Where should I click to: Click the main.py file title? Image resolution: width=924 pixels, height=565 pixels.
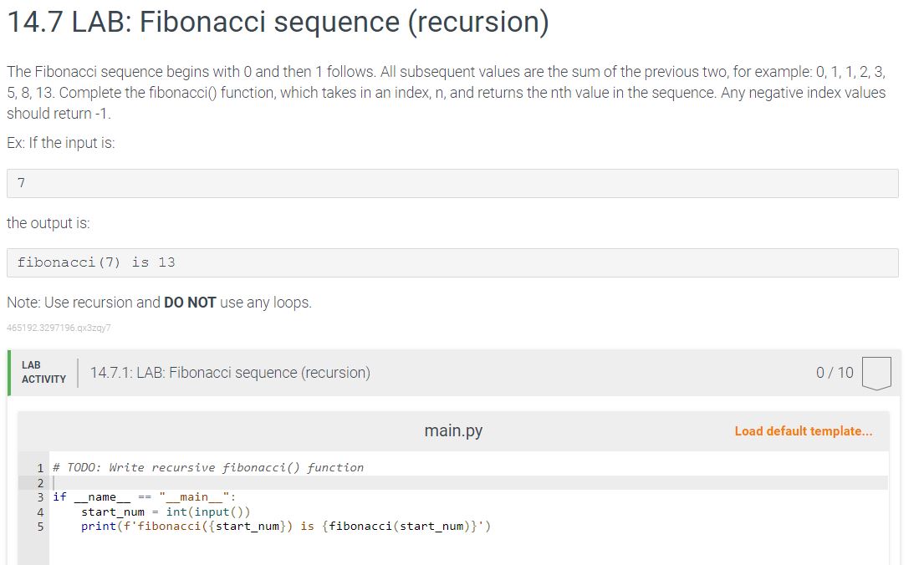coord(453,431)
